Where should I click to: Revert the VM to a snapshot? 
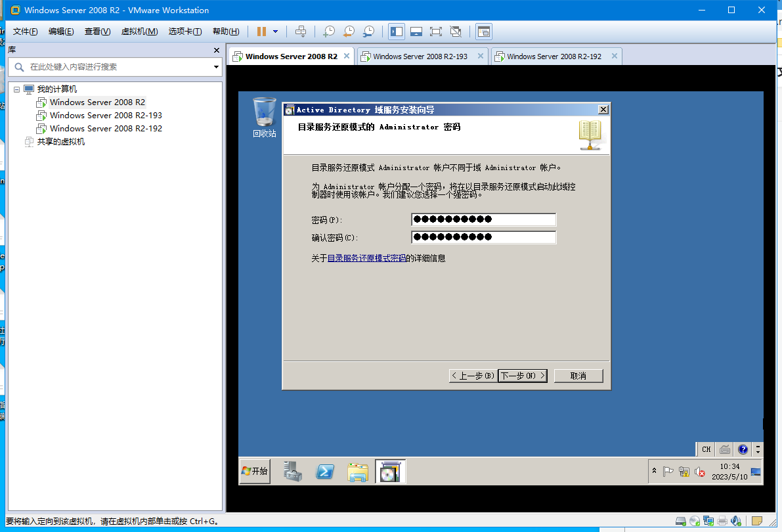(x=349, y=32)
